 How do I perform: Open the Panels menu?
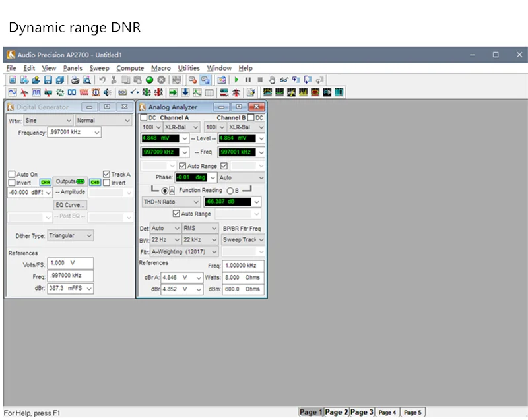pos(73,68)
